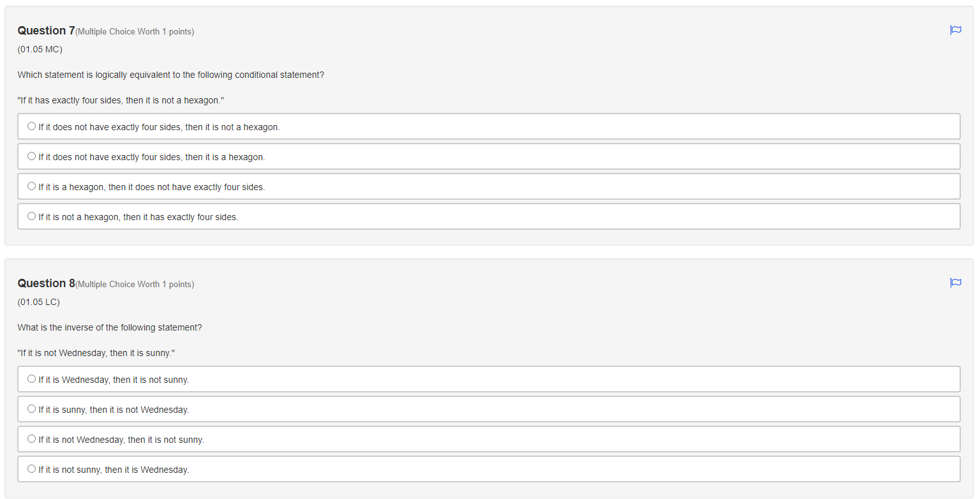Image resolution: width=980 pixels, height=499 pixels.
Task: Pick radio 'If it is not Wednesday, then it is not sunny'
Action: [x=31, y=439]
